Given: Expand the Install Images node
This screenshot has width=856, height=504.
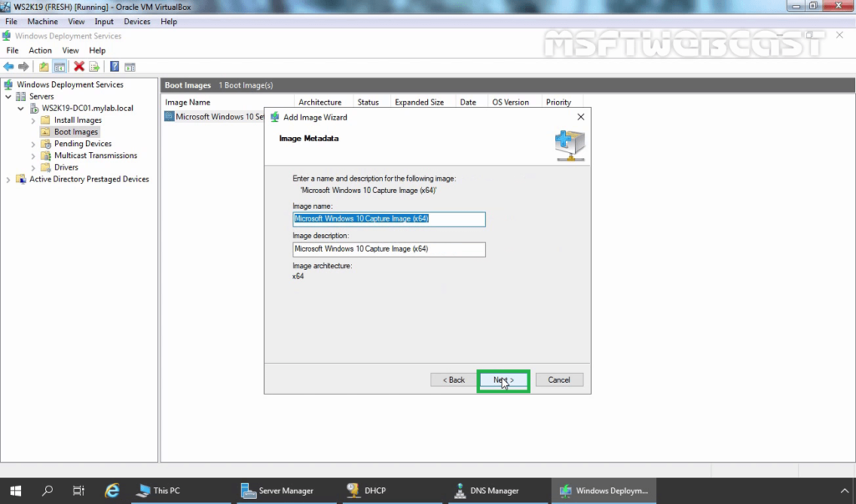Looking at the screenshot, I should pos(33,120).
